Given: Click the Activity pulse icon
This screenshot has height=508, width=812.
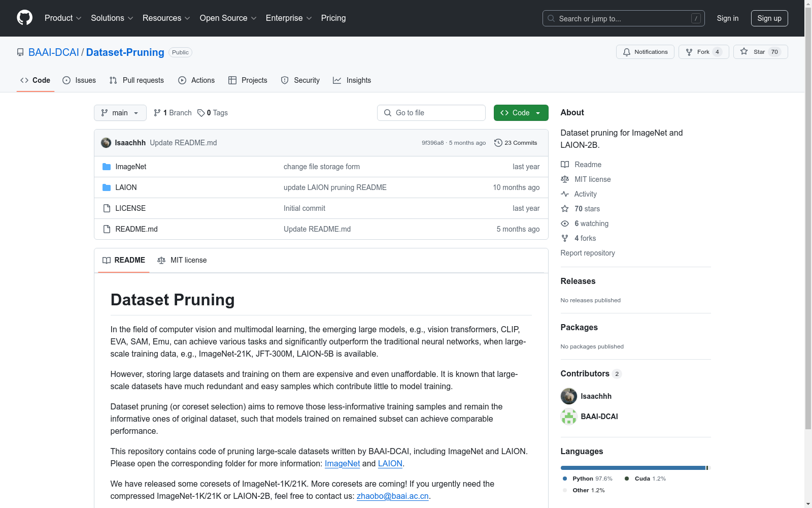Looking at the screenshot, I should (565, 194).
